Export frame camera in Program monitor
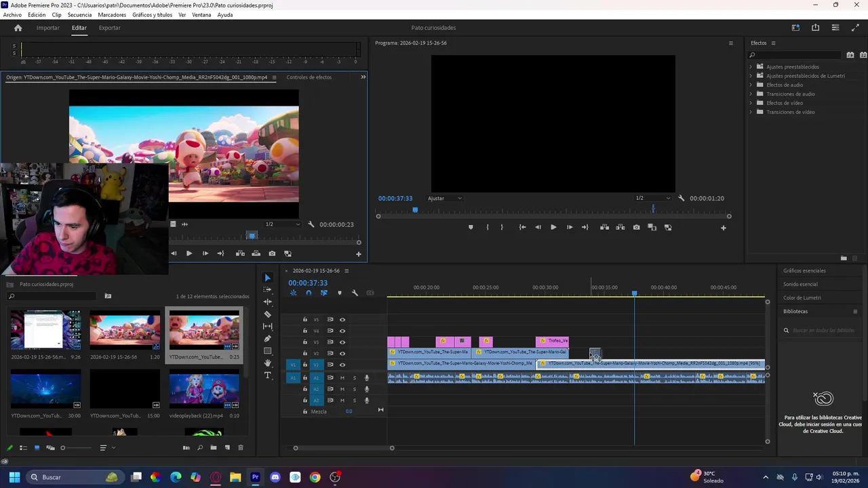868x488 pixels. [636, 227]
